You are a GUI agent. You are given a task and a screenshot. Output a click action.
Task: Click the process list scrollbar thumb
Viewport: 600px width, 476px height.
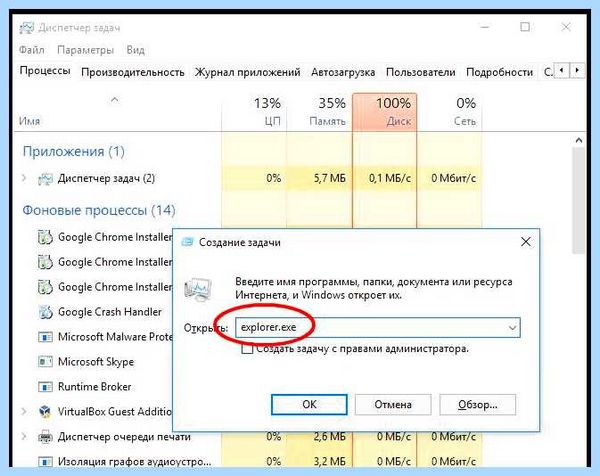(x=579, y=200)
